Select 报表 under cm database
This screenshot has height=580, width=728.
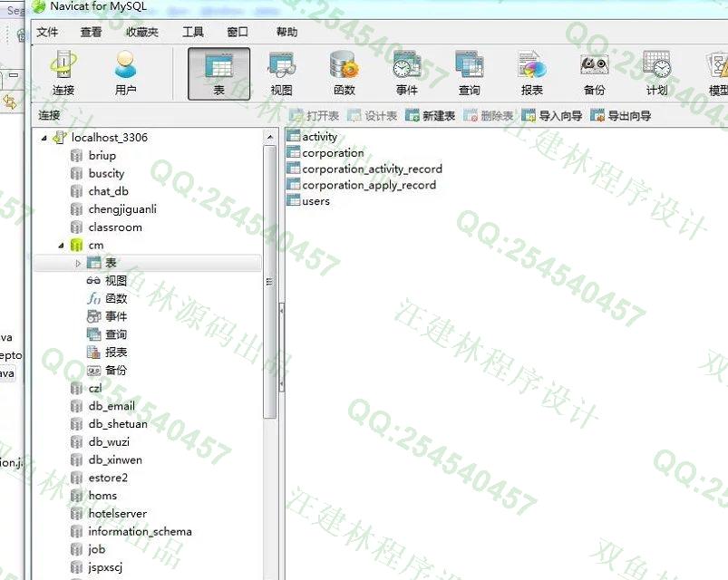(116, 353)
